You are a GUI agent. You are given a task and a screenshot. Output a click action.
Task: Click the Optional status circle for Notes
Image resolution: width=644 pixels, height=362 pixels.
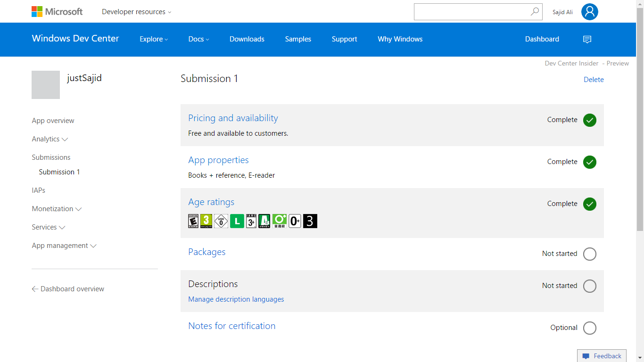pos(590,328)
